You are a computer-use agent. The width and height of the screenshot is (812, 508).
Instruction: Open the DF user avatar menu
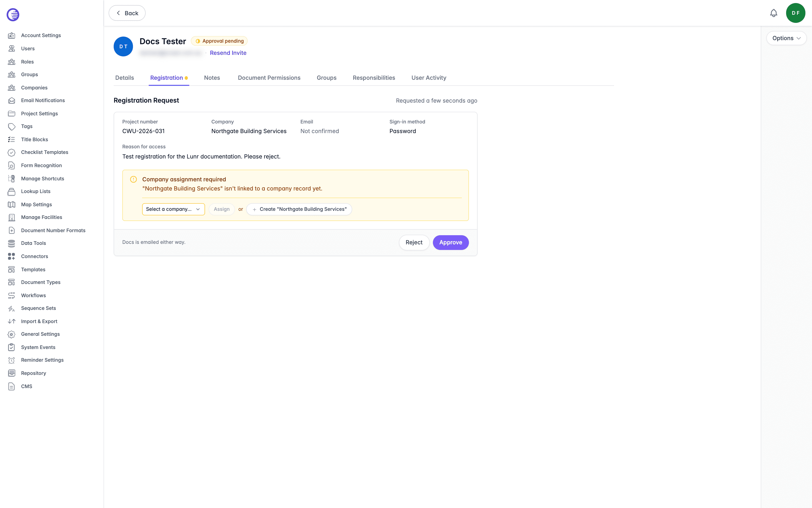(795, 13)
